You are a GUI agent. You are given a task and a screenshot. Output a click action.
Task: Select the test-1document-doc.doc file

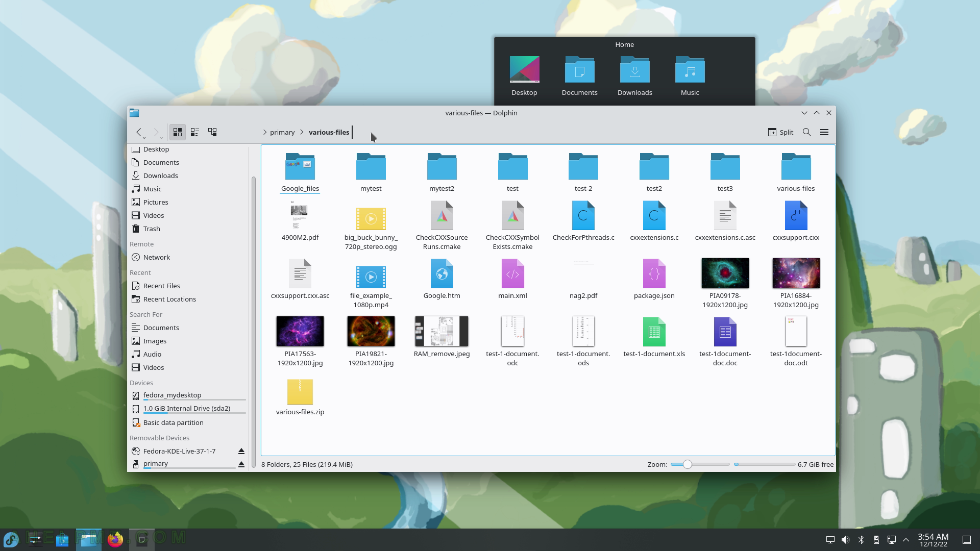[725, 342]
